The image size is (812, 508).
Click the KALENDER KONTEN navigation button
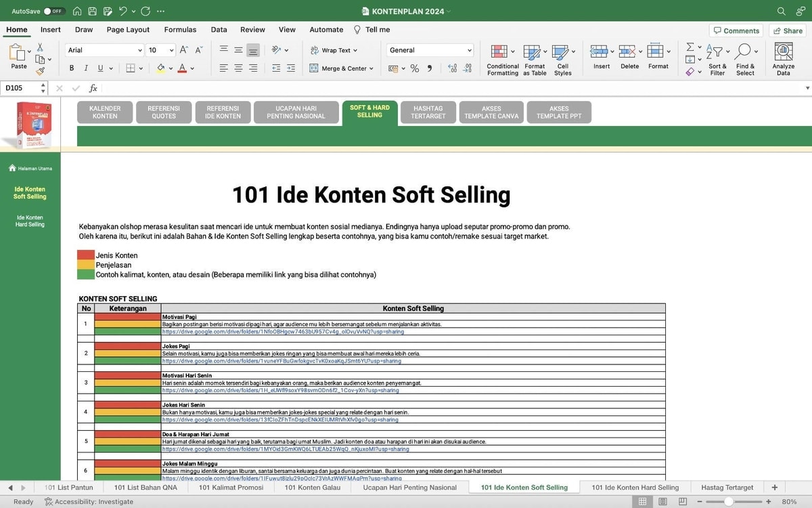[105, 112]
